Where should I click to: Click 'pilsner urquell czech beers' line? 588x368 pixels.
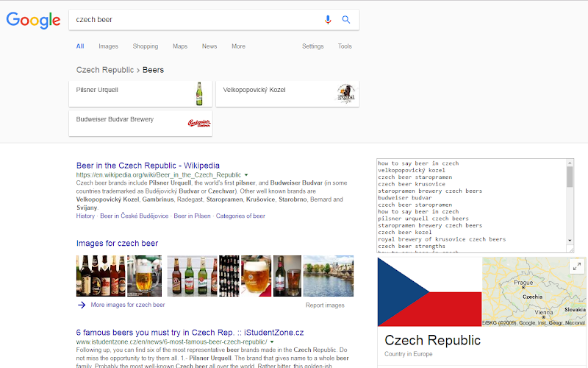click(423, 219)
